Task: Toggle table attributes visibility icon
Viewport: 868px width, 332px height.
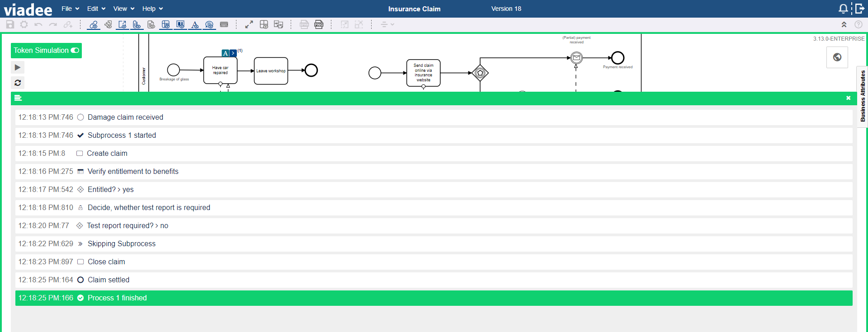Action: pyautogui.click(x=166, y=24)
